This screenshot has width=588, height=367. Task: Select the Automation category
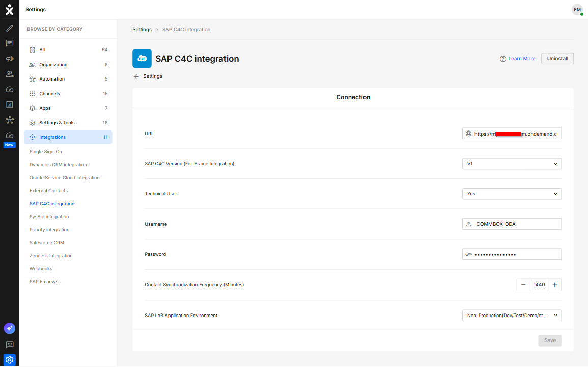click(68, 79)
